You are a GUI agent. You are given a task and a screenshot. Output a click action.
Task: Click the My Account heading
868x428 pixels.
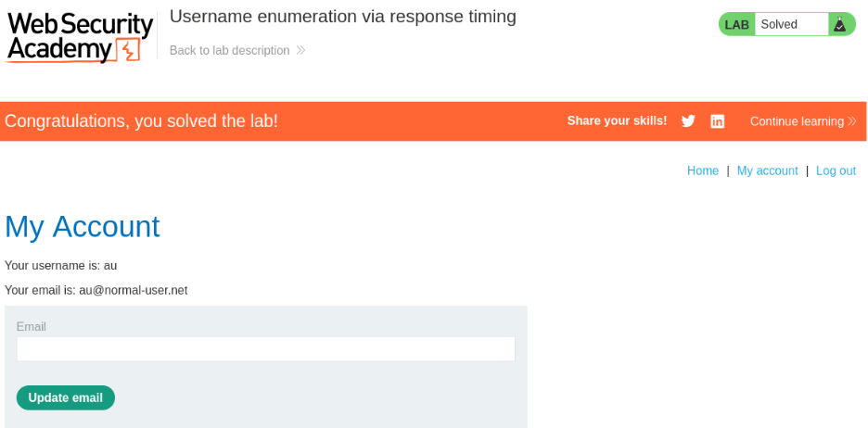tap(83, 227)
